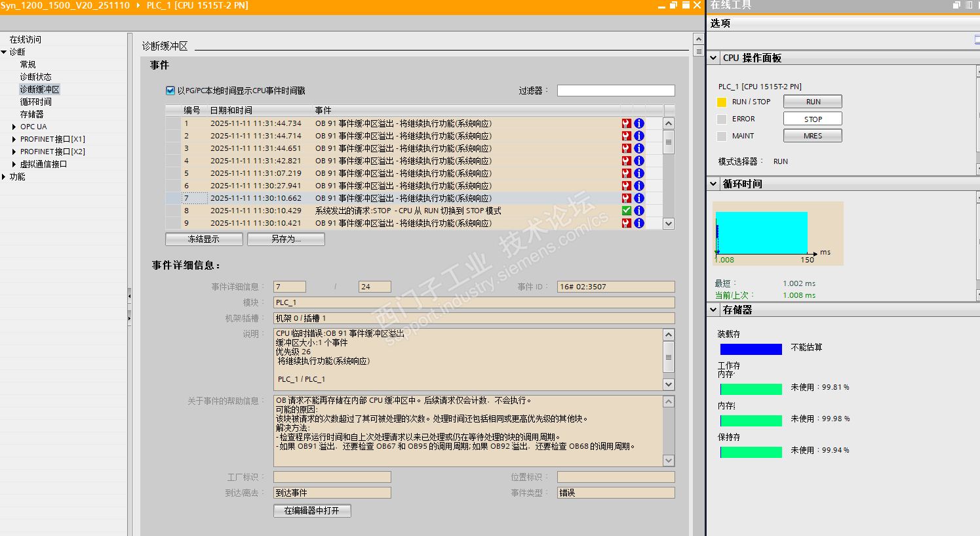Click the blue info icon in event row 3

tap(639, 148)
